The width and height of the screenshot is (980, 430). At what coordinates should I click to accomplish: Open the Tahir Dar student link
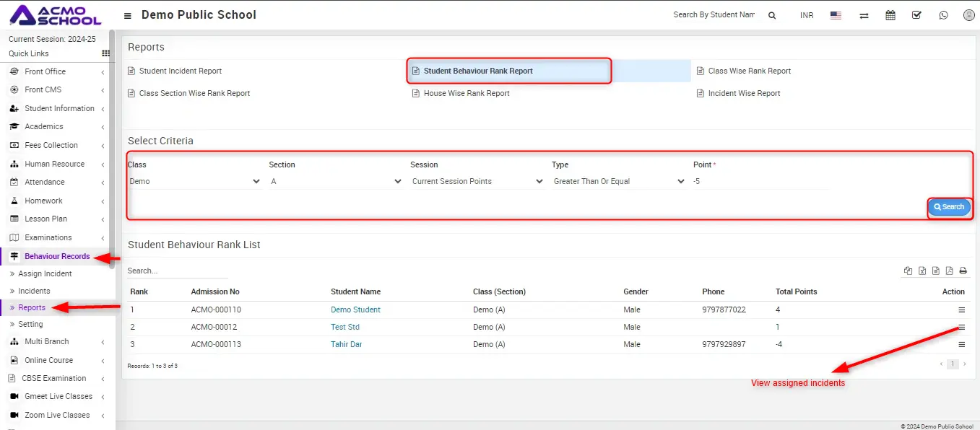pos(346,345)
